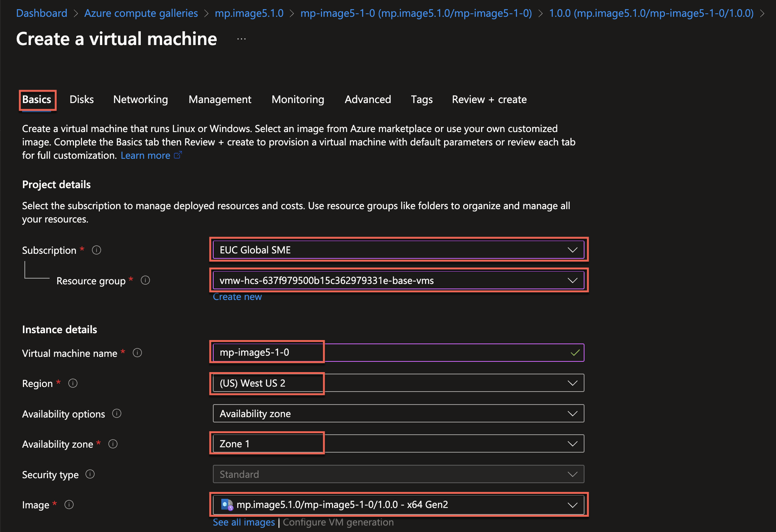Screen dimensions: 776x532
Task: Click See all images link
Action: [244, 522]
